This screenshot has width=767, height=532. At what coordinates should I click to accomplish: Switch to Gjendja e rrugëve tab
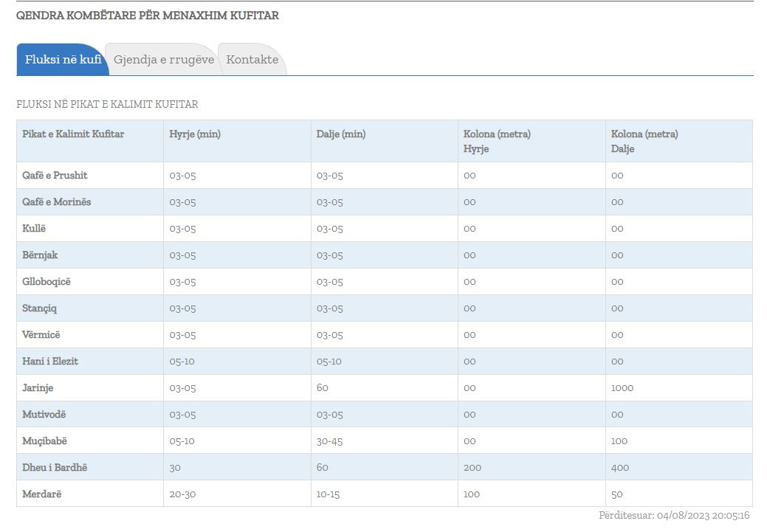point(164,60)
